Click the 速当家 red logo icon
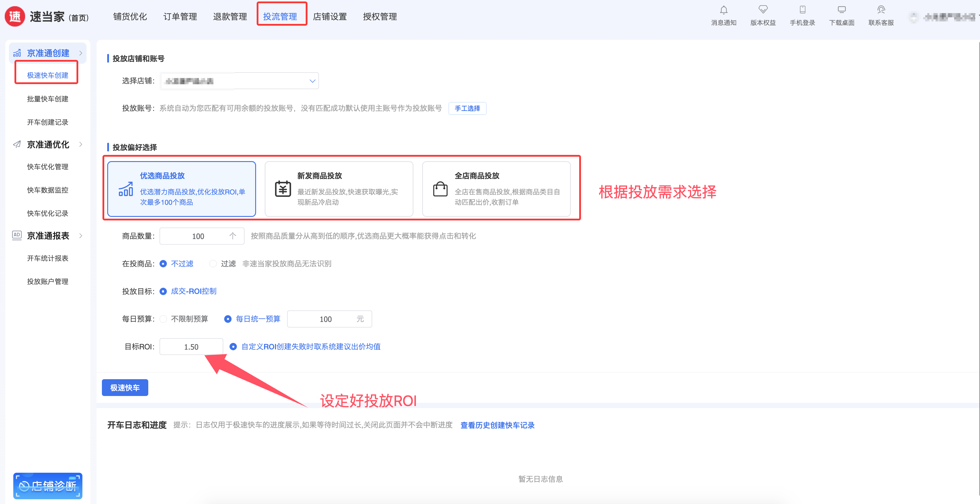This screenshot has height=504, width=980. [x=15, y=17]
